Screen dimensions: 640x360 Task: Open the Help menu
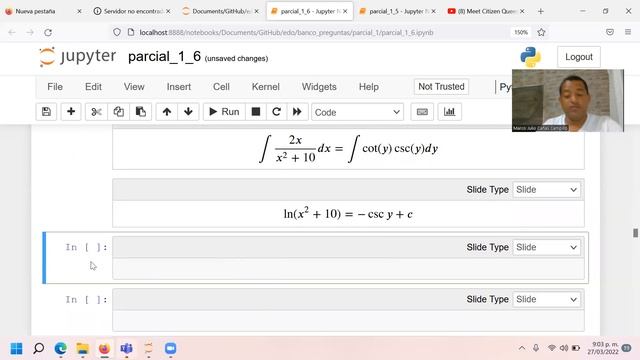pos(369,87)
